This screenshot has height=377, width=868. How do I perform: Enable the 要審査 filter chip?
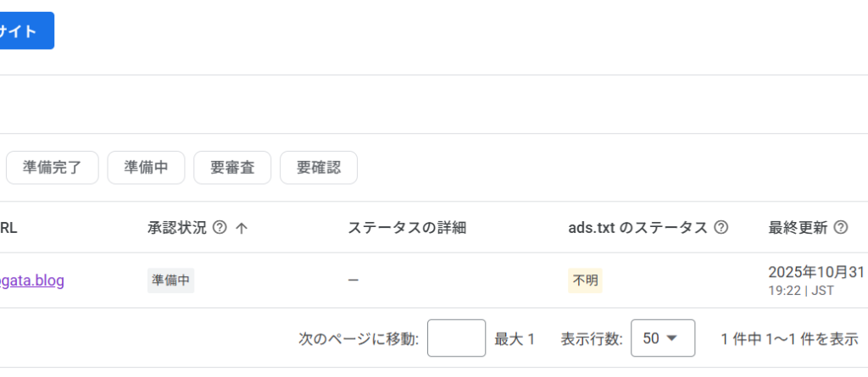(x=232, y=168)
